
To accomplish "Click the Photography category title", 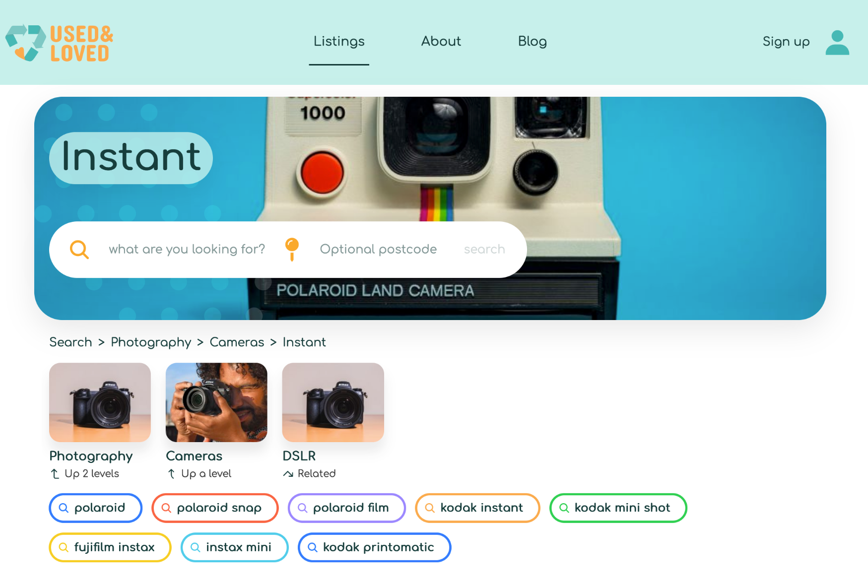I will tap(91, 456).
